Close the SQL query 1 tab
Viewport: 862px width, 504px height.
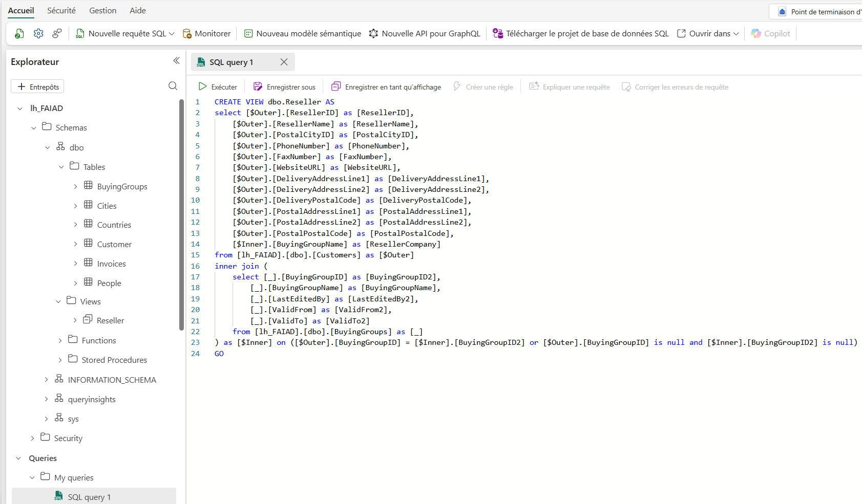(x=284, y=62)
